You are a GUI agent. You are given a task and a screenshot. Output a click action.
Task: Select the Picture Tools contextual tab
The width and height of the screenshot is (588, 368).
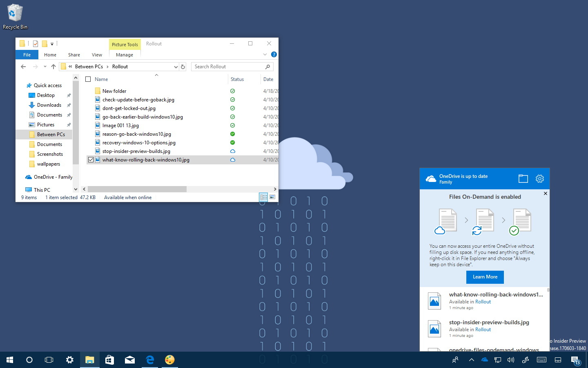tap(125, 45)
